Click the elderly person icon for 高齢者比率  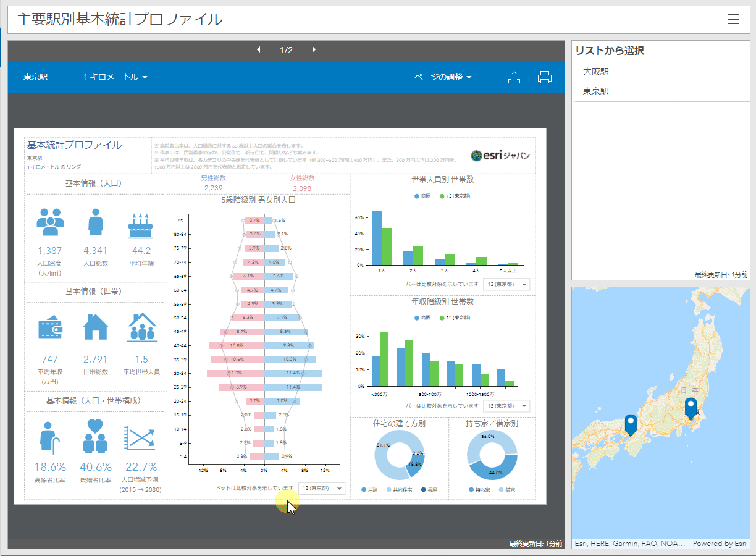click(50, 437)
